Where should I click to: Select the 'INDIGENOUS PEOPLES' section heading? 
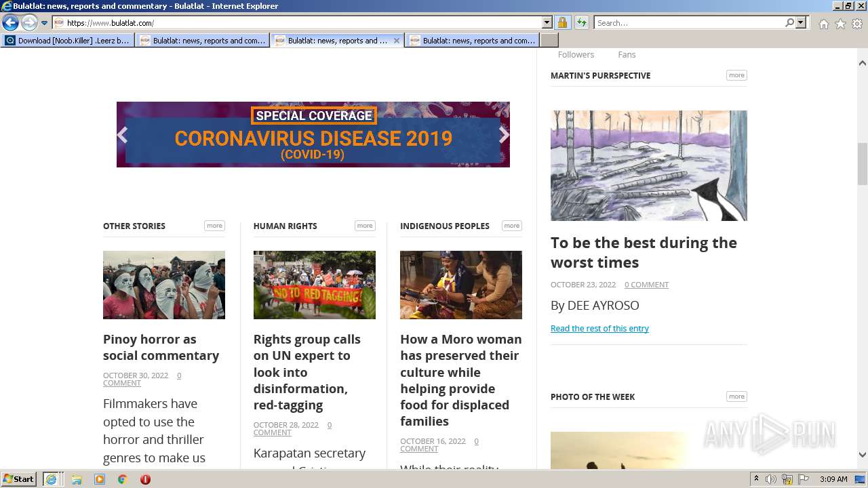click(x=445, y=226)
